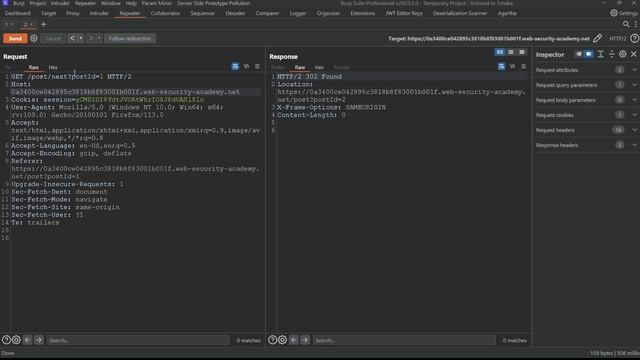Click Follow redirection button
Image resolution: width=640 pixels, height=360 pixels.
click(x=130, y=38)
